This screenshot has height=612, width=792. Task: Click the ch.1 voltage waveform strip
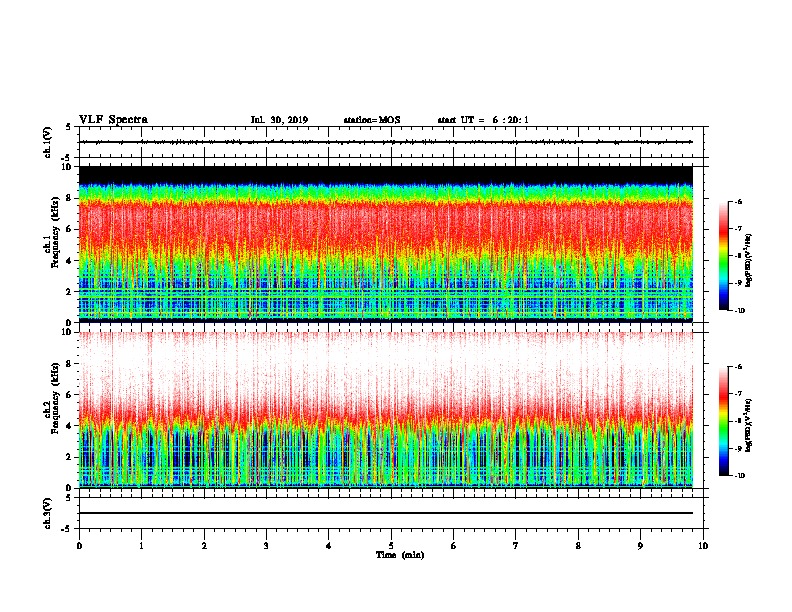pos(391,142)
